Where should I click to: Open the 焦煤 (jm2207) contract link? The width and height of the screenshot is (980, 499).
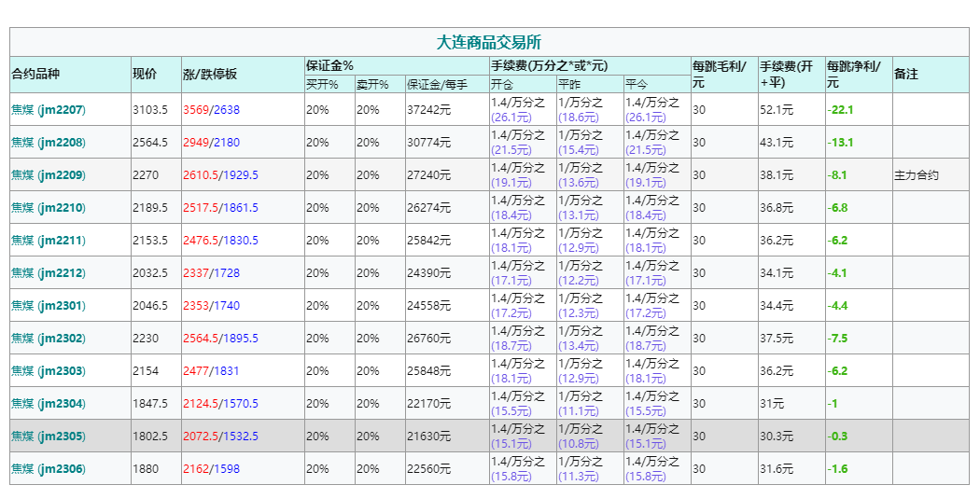[49, 110]
